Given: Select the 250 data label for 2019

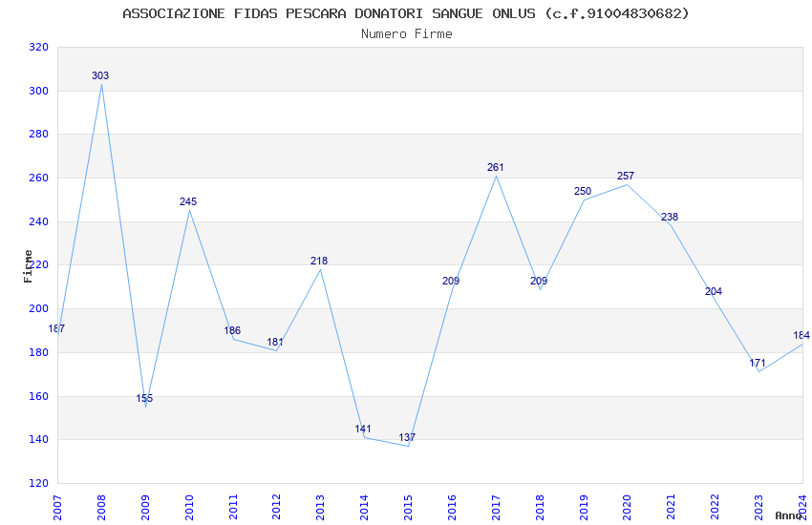Looking at the screenshot, I should coord(583,191).
